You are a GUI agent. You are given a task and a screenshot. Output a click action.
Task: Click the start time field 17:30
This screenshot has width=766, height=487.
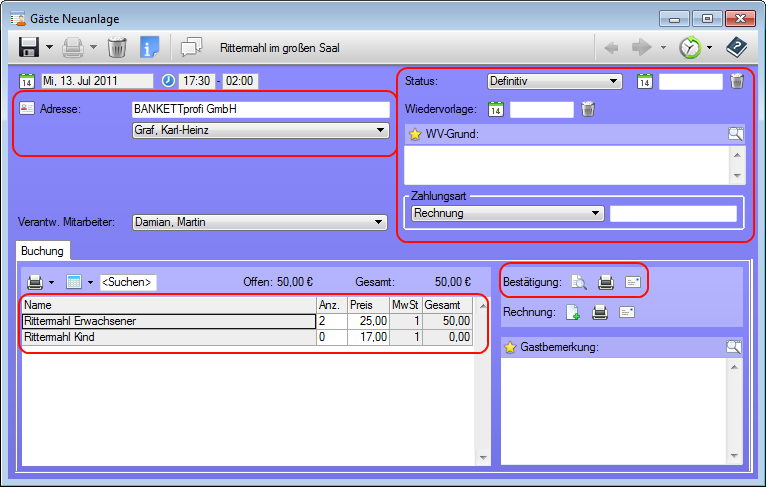197,81
